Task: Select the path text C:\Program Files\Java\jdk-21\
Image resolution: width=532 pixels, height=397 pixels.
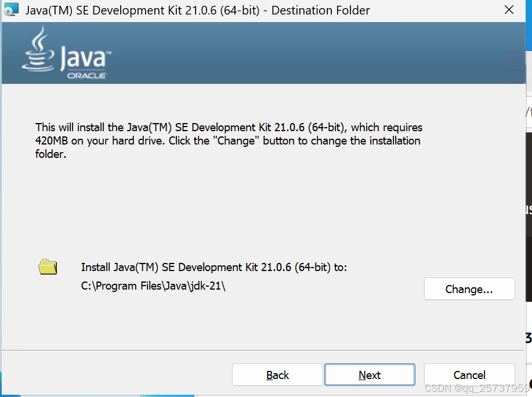Action: click(153, 286)
